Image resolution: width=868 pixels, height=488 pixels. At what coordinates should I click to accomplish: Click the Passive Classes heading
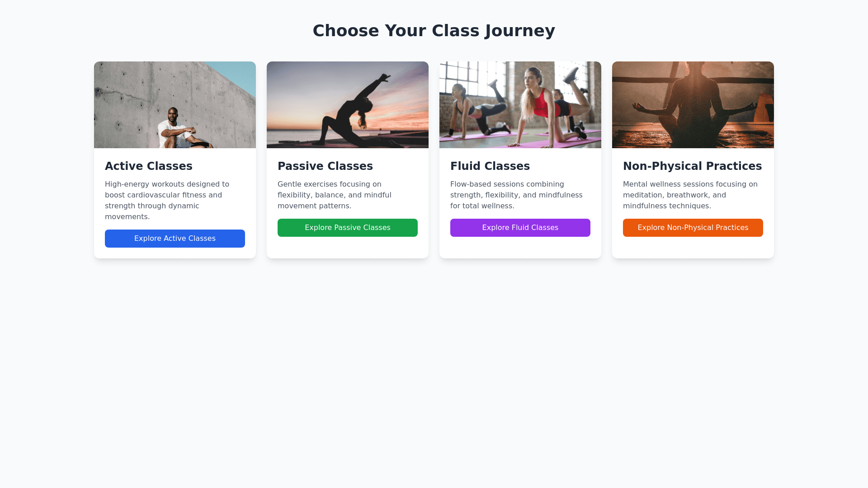click(x=325, y=166)
